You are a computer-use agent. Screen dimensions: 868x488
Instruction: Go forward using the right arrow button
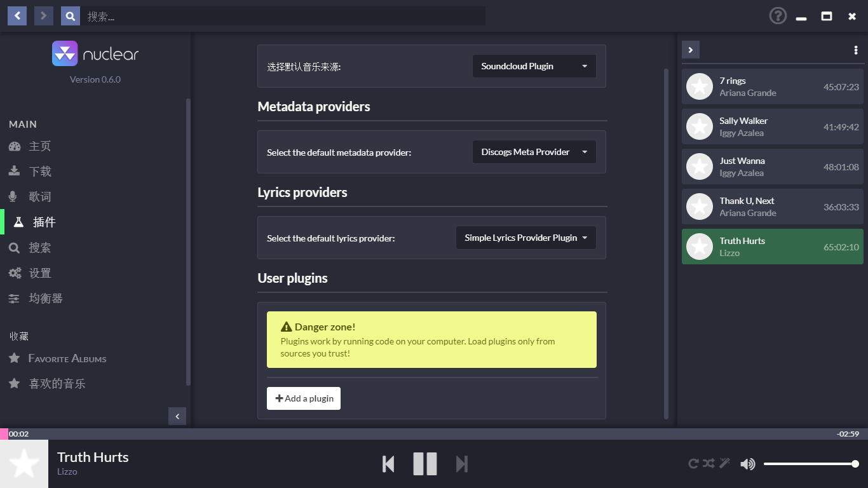44,16
